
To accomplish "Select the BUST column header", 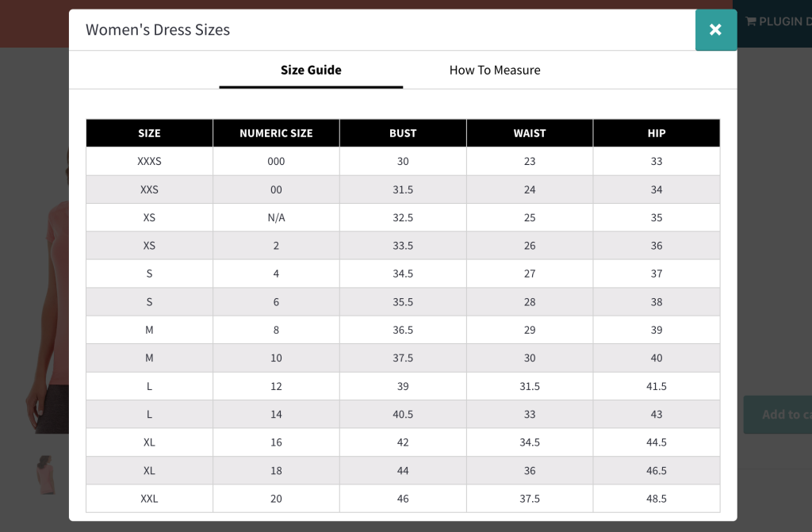I will (x=403, y=133).
